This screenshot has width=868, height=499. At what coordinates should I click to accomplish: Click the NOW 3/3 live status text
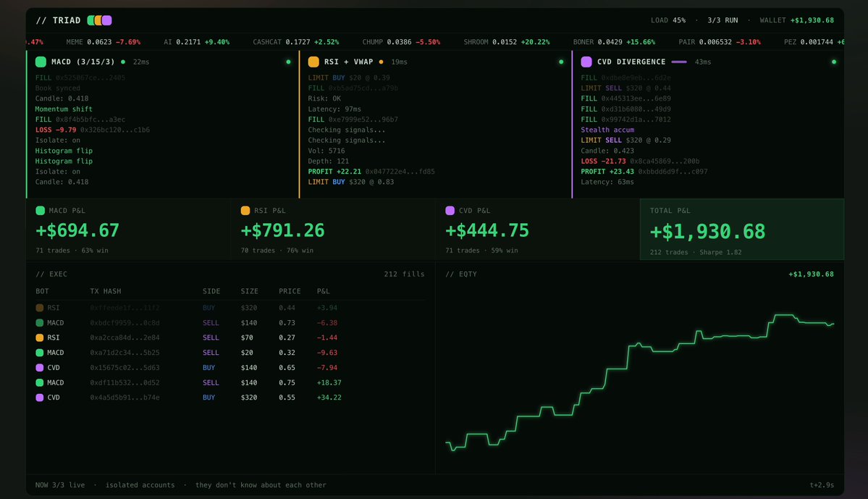(x=60, y=485)
